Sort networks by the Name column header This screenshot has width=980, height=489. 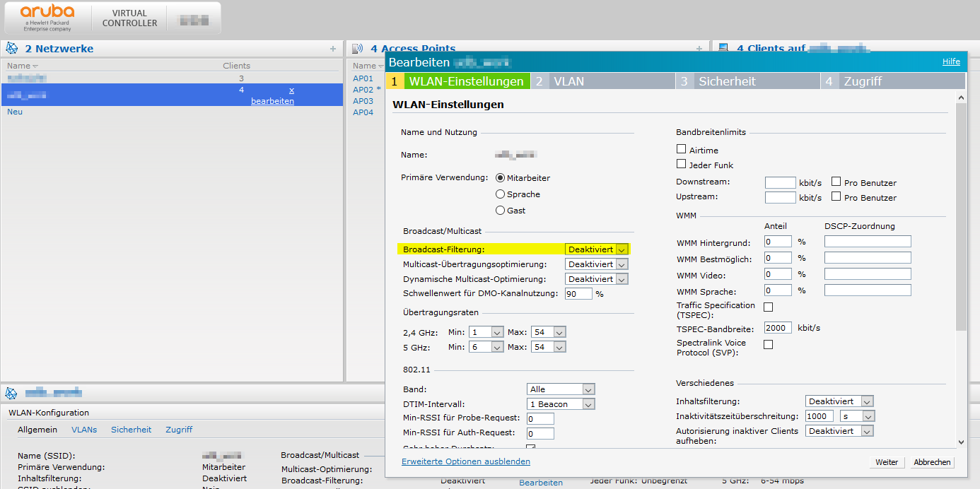[23, 66]
